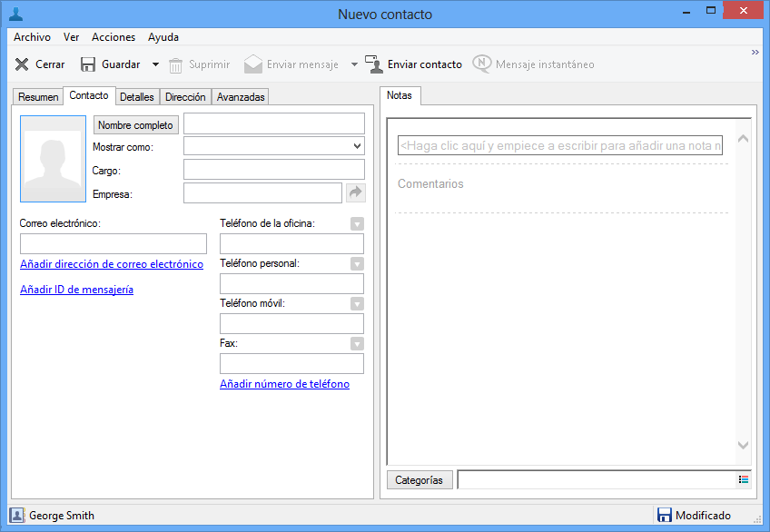Image resolution: width=770 pixels, height=532 pixels.
Task: Focus the Cargo input field
Action: pyautogui.click(x=274, y=170)
